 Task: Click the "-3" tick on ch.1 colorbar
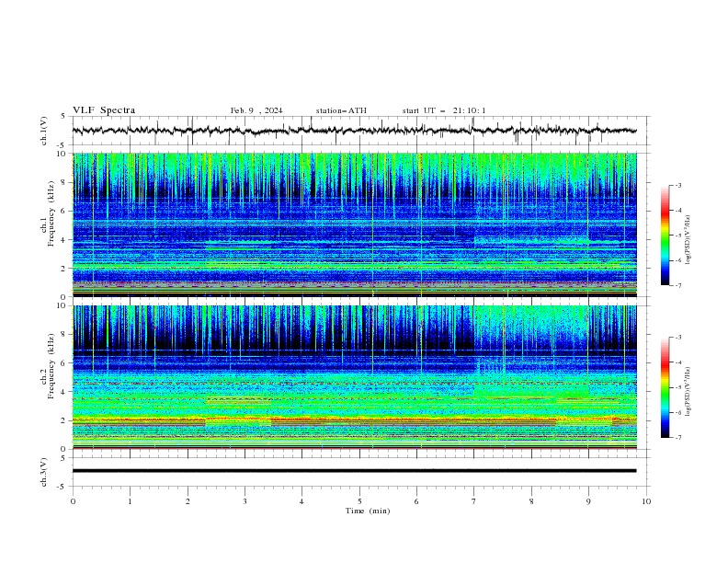coord(678,185)
